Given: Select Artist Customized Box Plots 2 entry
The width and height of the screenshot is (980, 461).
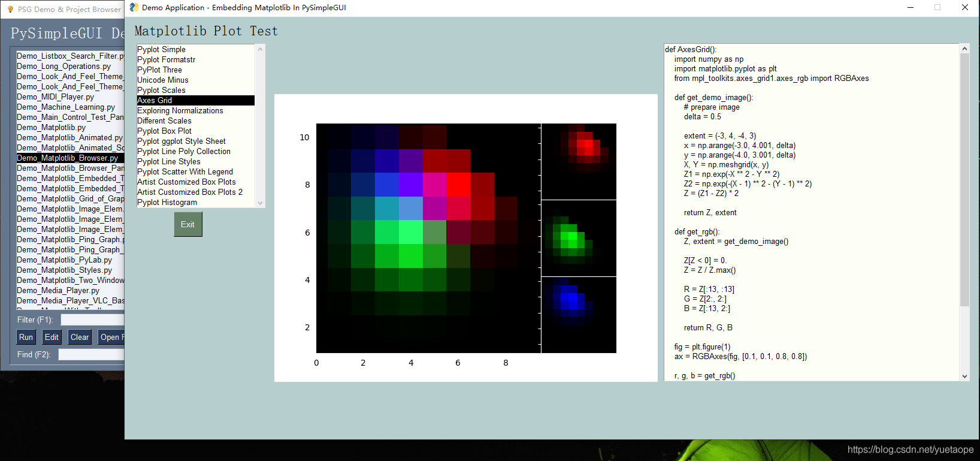Looking at the screenshot, I should [195, 192].
